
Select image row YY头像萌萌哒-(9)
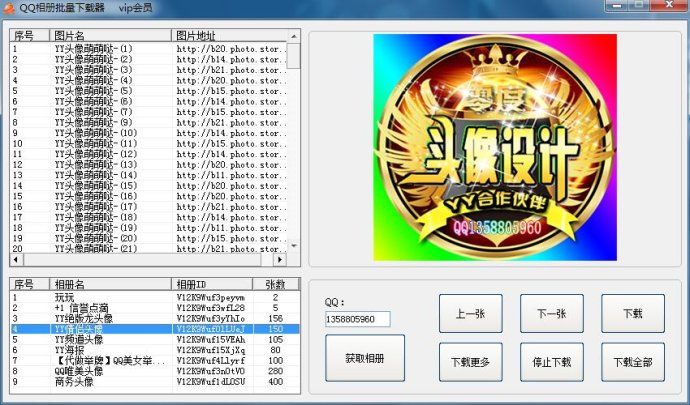149,123
